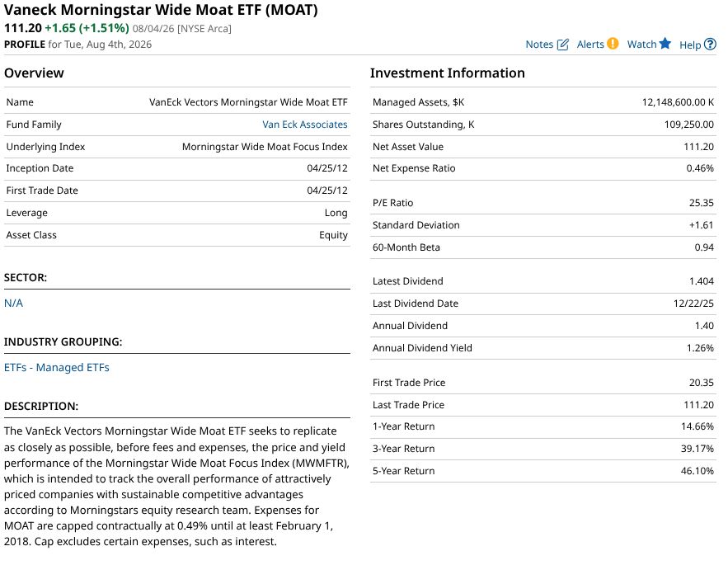
Task: Click the Notes pencil-edit icon
Action: pos(562,45)
